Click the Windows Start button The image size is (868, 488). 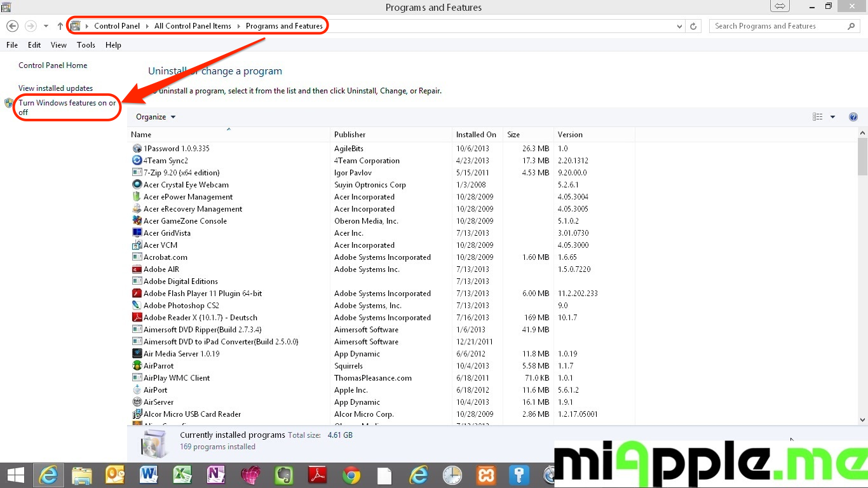15,475
